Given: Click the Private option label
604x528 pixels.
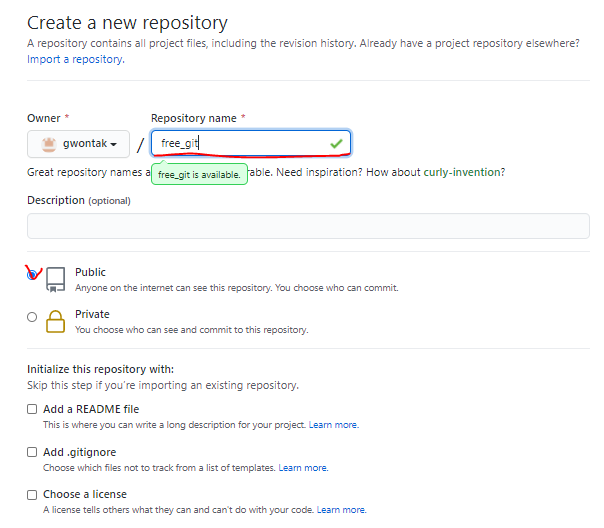Looking at the screenshot, I should click(92, 314).
